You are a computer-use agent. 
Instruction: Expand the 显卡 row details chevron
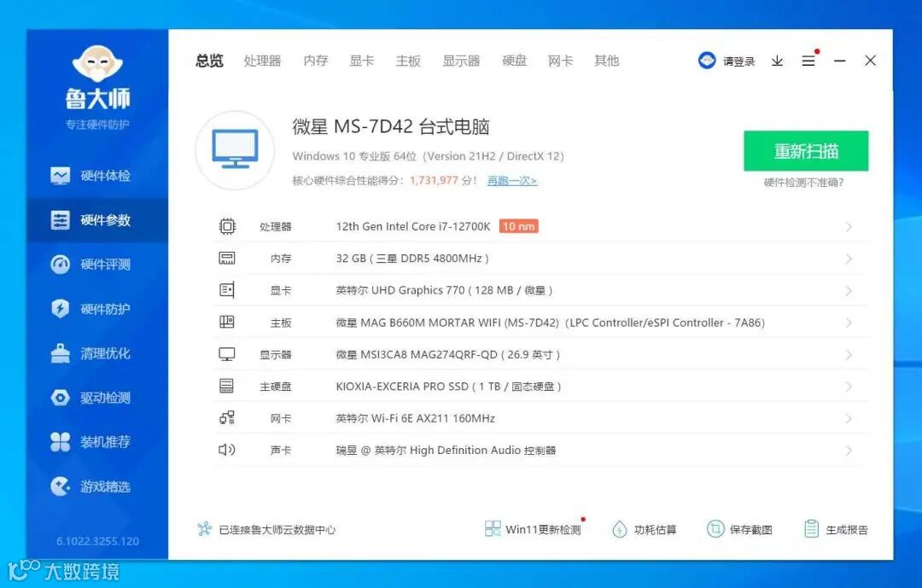[x=849, y=290]
